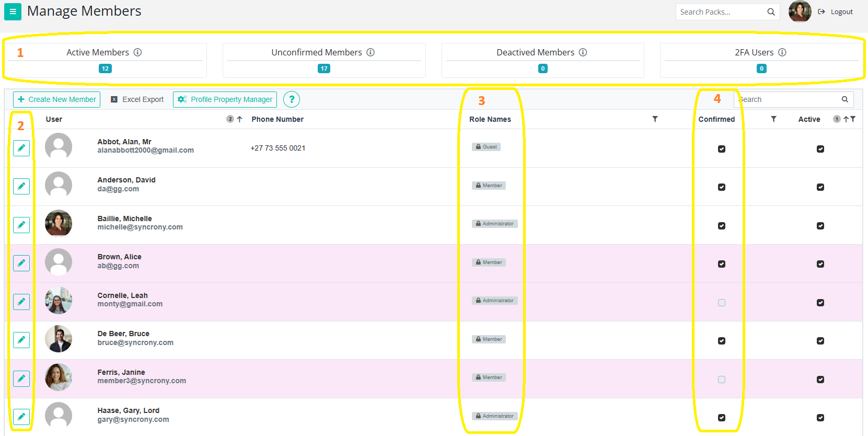The height and width of the screenshot is (436, 868).
Task: Click Create New Member button
Action: tap(56, 99)
